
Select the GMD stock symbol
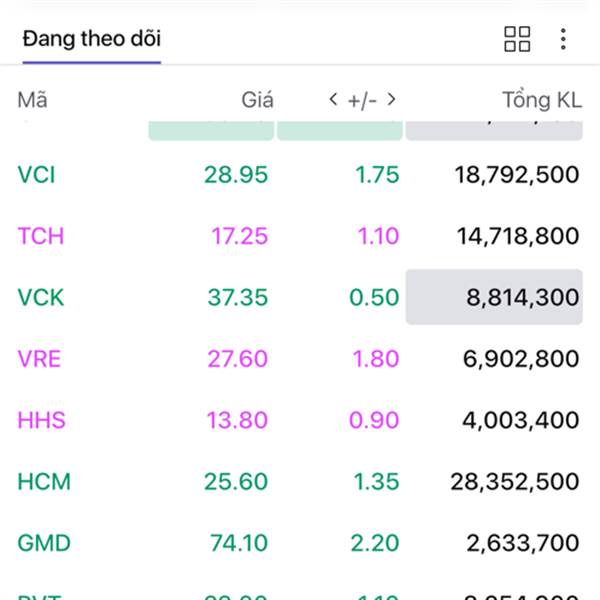[44, 543]
